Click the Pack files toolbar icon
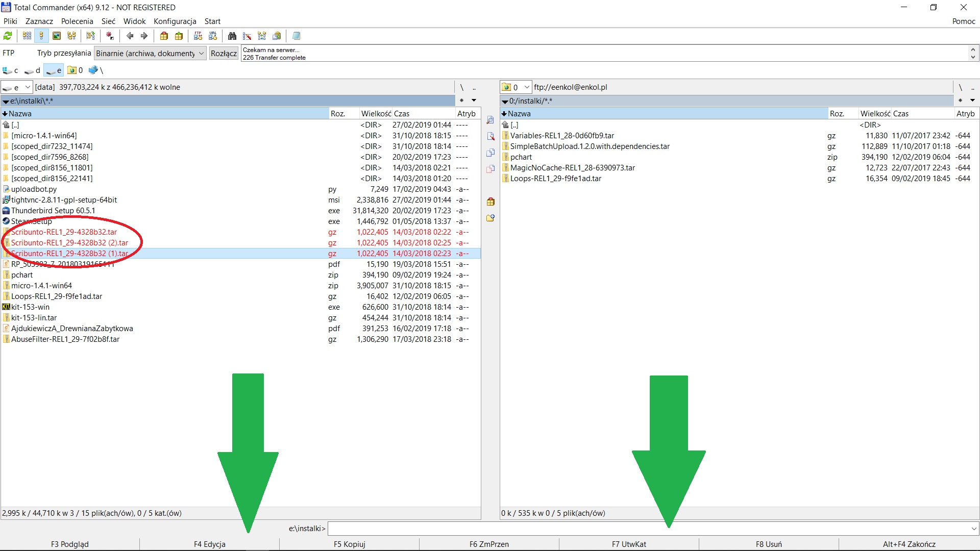 tap(164, 36)
